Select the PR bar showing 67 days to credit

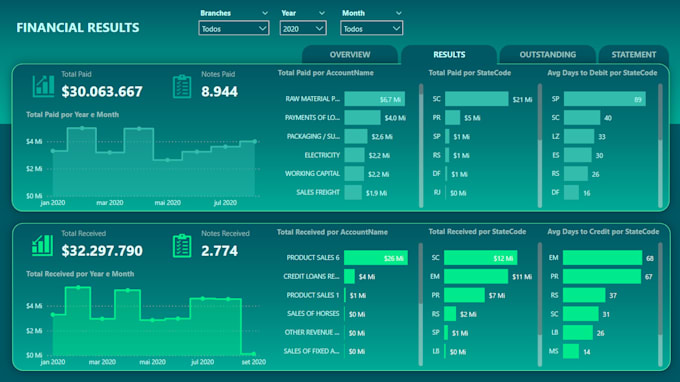pyautogui.click(x=602, y=276)
